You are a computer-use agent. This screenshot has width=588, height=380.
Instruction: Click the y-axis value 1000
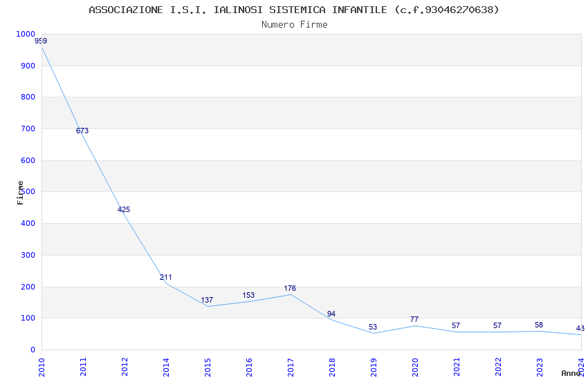pyautogui.click(x=26, y=34)
